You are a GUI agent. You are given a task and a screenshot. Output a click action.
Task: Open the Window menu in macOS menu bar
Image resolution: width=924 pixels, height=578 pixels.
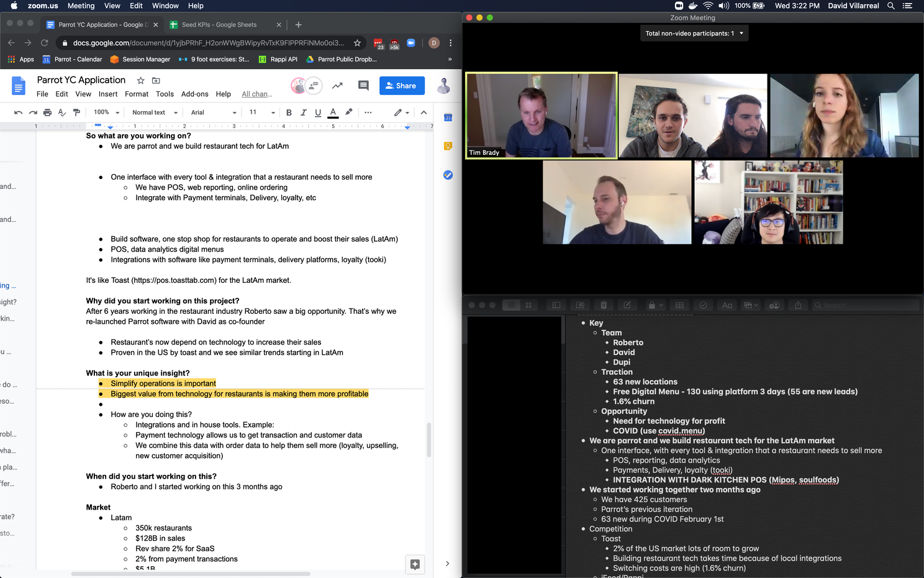point(165,6)
